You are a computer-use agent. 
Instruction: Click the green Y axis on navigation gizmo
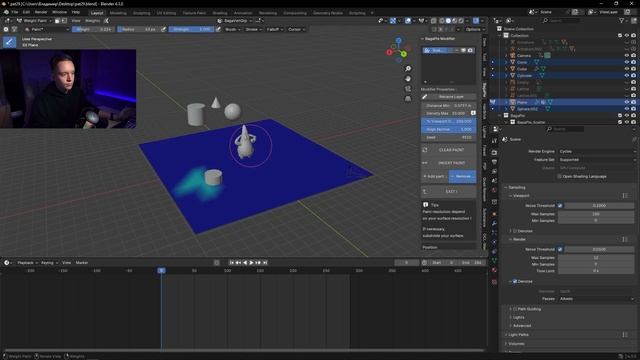[x=404, y=54]
